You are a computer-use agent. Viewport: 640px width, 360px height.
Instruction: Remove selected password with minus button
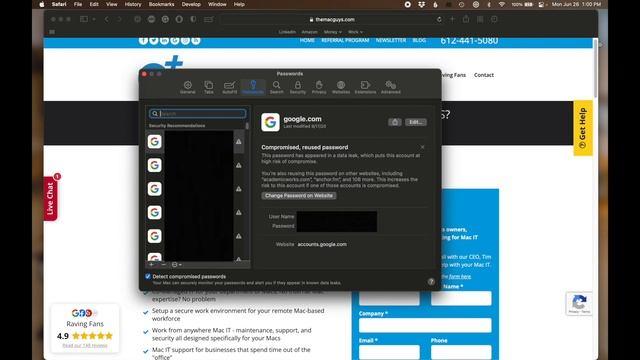pos(164,264)
